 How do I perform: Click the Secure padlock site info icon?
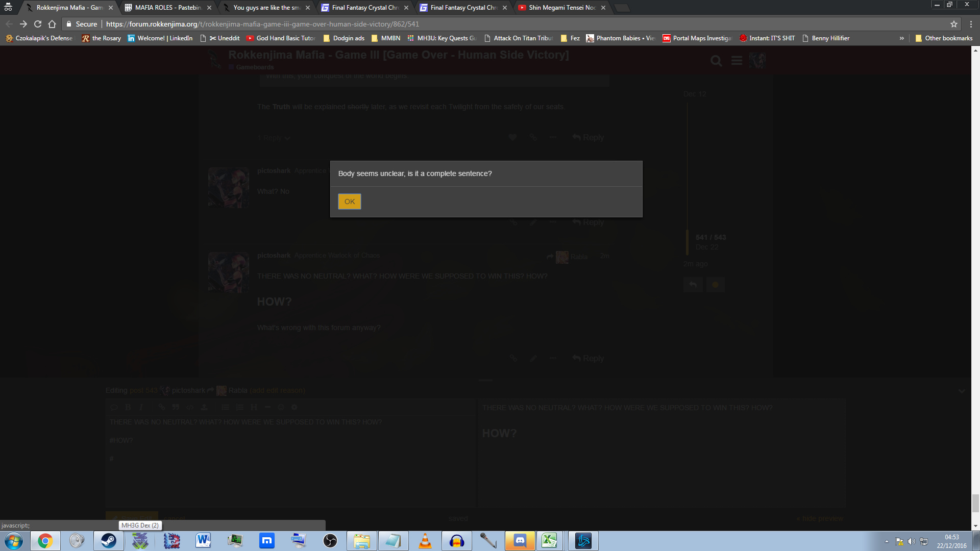pos(69,24)
